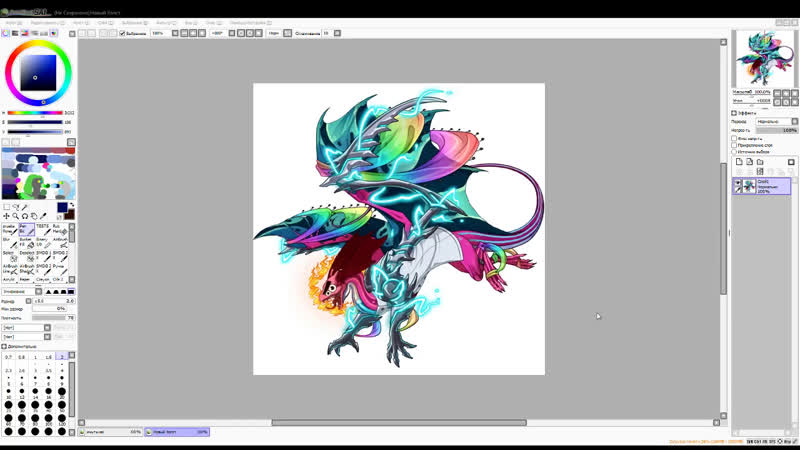Swap foreground and background colors

[72, 205]
